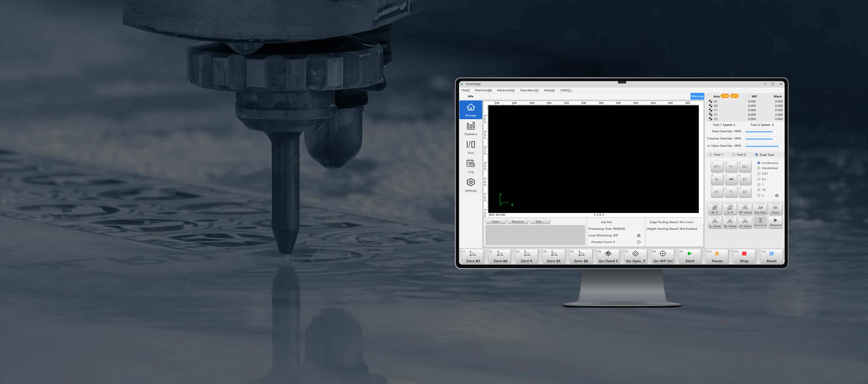Open the Statistics panel in the sidebar
This screenshot has width=868, height=384.
[x=470, y=128]
